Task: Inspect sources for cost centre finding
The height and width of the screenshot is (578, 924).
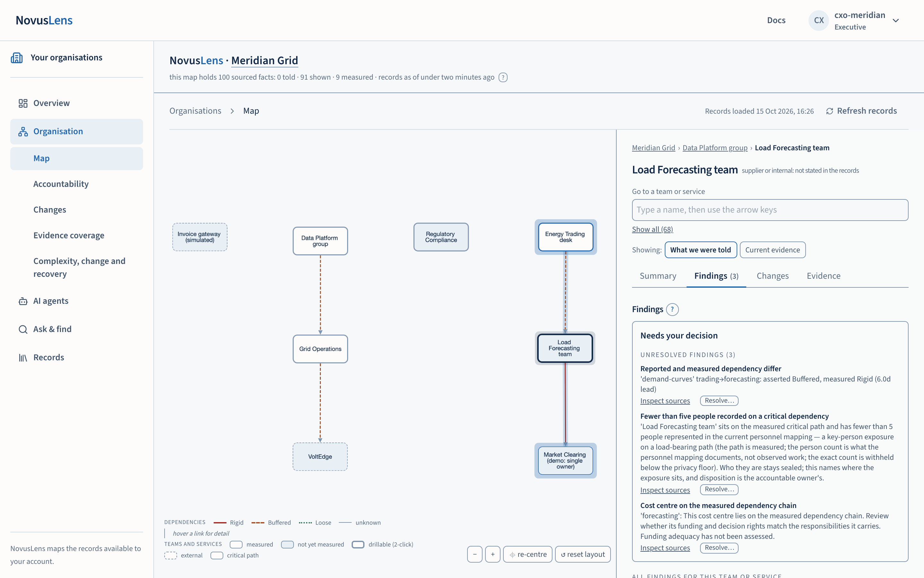Action: (665, 548)
